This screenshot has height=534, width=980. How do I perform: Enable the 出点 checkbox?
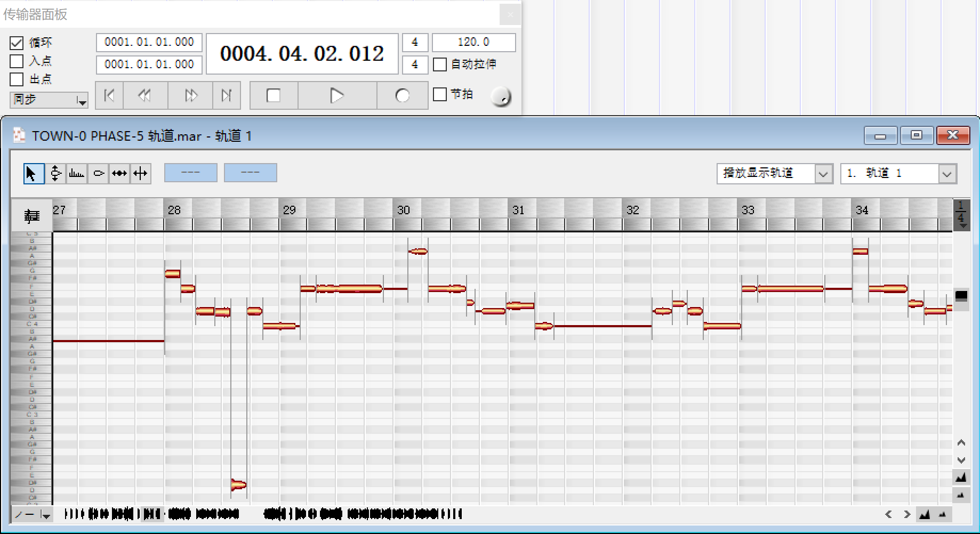click(17, 79)
